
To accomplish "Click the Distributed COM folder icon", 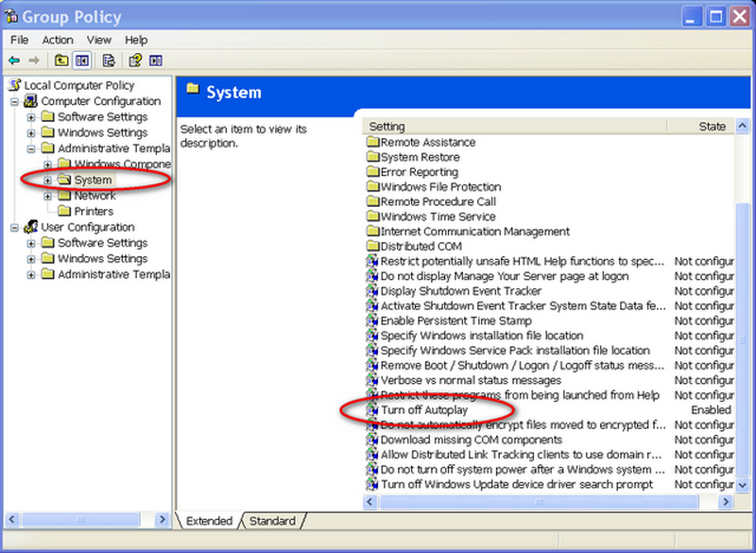I will [x=373, y=247].
